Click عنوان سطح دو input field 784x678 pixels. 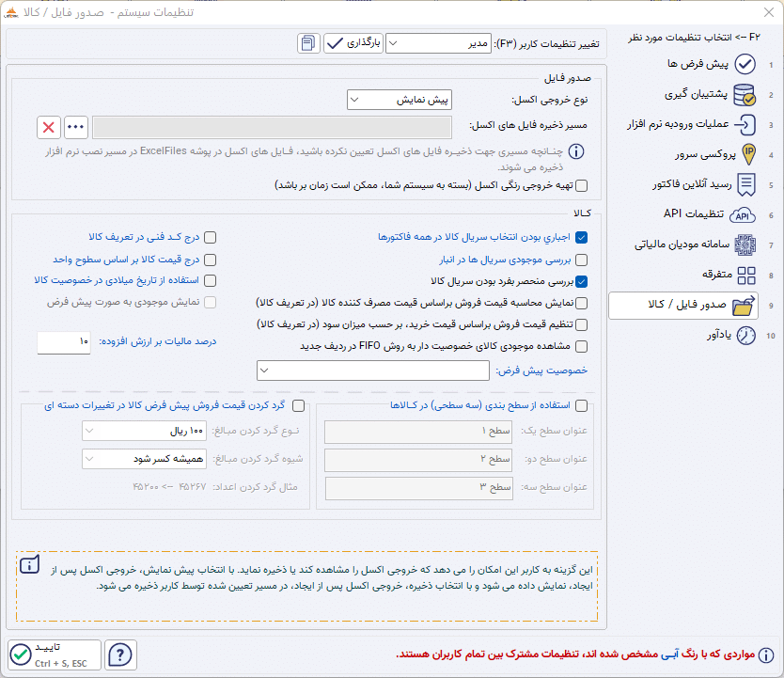(418, 460)
